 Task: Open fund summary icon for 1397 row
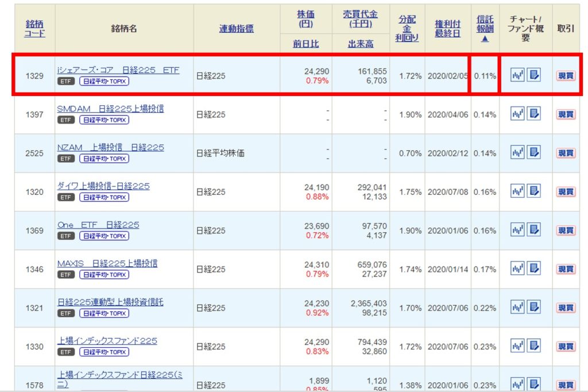click(x=533, y=113)
